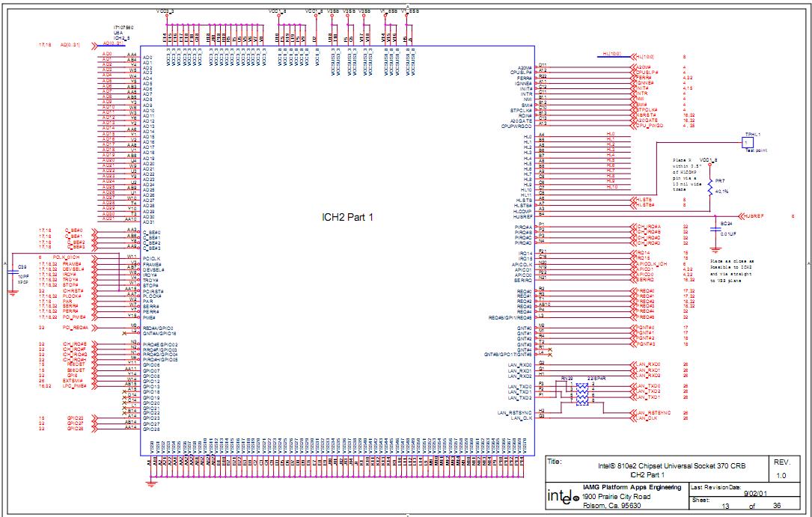Click the no-connect X on the GNTA#/GPIO16 pin
Image resolution: width=812 pixels, height=517 pixels.
[x=123, y=333]
